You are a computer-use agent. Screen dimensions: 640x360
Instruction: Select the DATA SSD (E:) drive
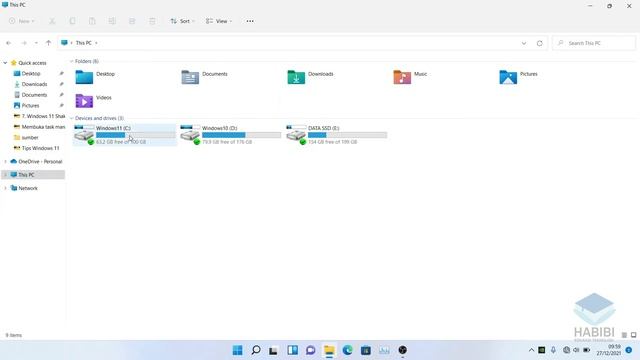(337, 135)
